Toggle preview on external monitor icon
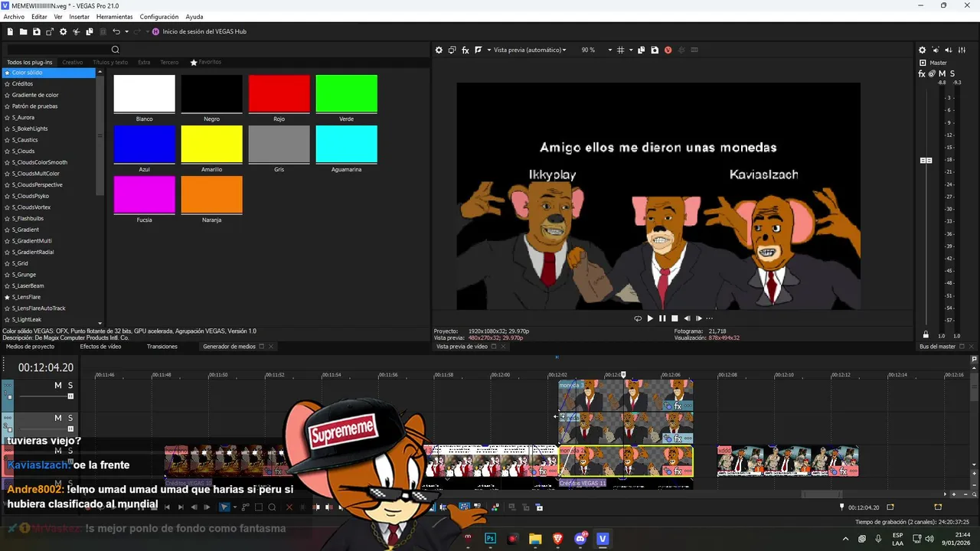This screenshot has height=551, width=980. [452, 50]
